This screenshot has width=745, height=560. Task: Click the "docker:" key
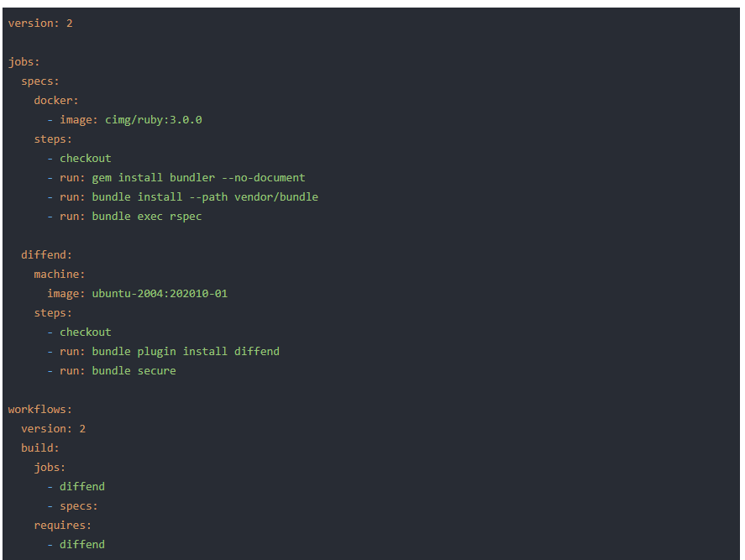56,101
